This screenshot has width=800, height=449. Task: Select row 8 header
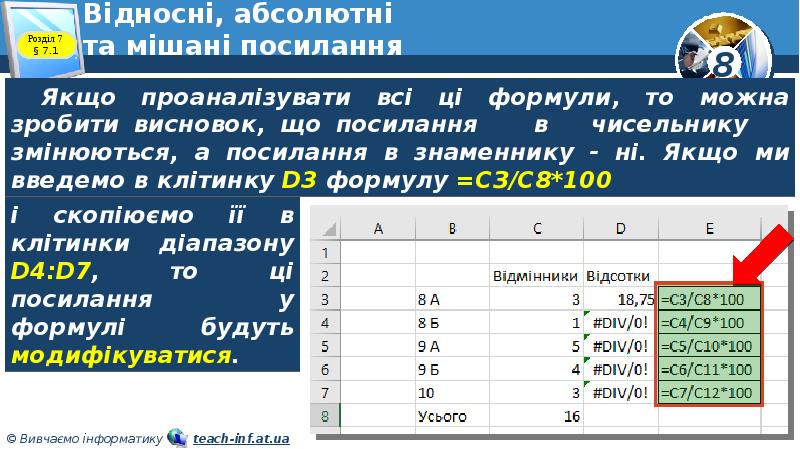326,416
